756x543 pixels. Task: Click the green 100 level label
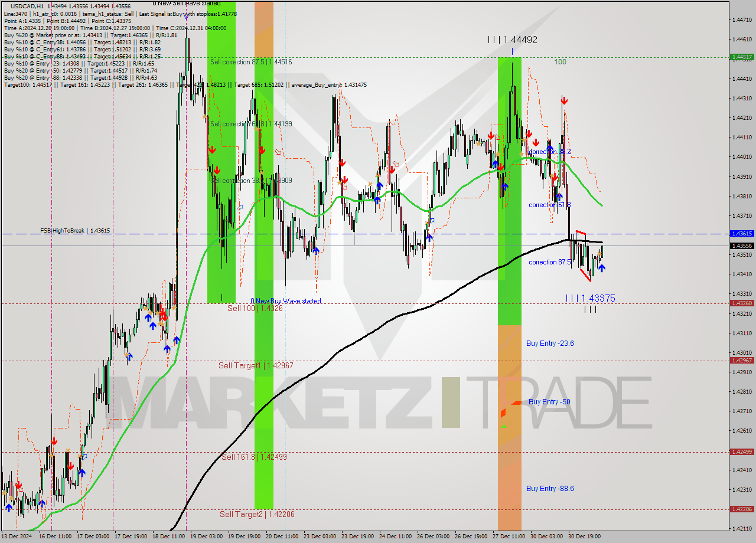(560, 61)
